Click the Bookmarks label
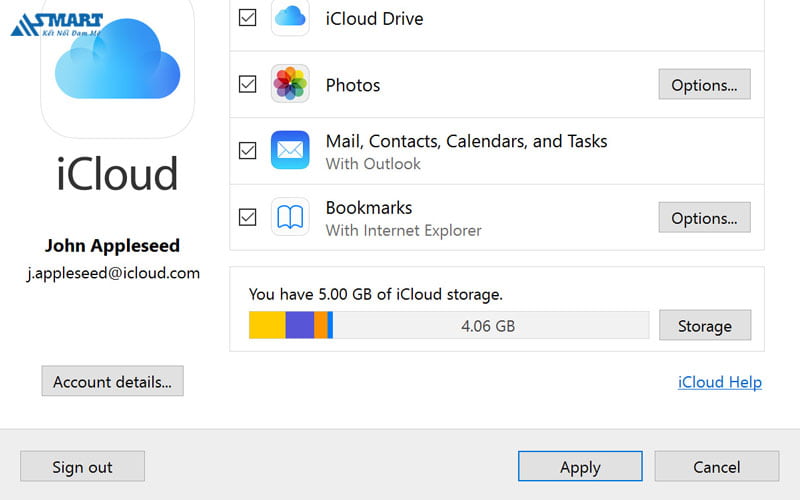This screenshot has width=800, height=500. (x=369, y=208)
